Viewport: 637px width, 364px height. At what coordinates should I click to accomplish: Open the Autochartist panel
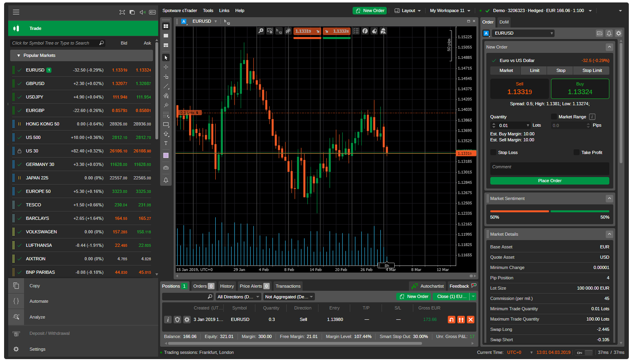pos(427,286)
